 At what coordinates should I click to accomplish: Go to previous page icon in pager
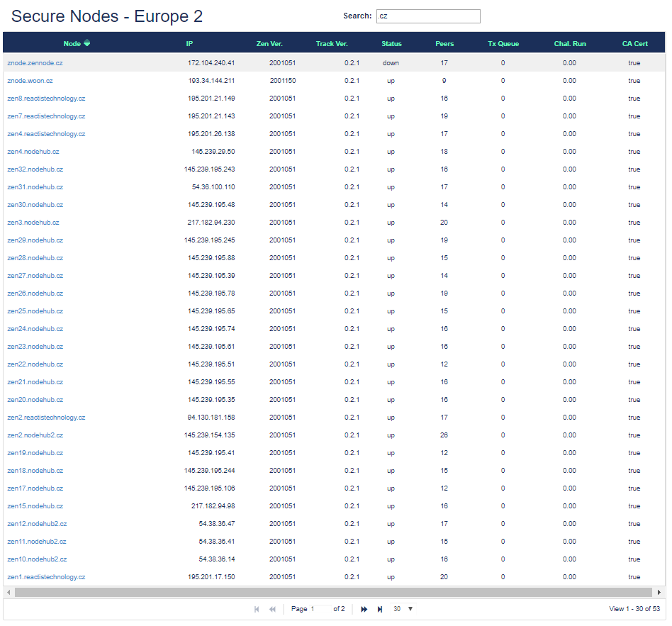click(273, 609)
